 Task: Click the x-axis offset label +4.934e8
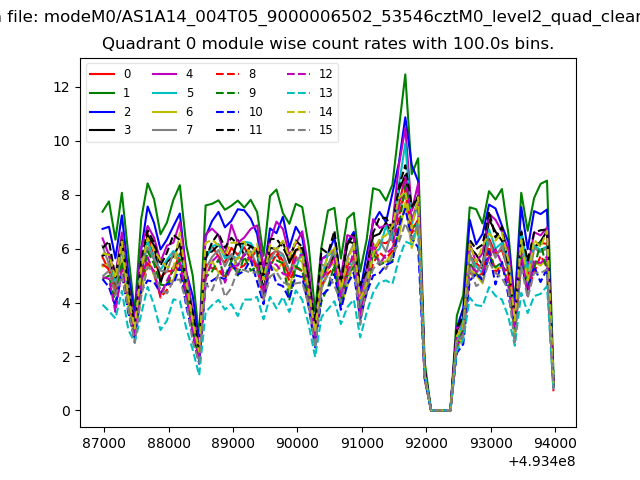pos(542,461)
